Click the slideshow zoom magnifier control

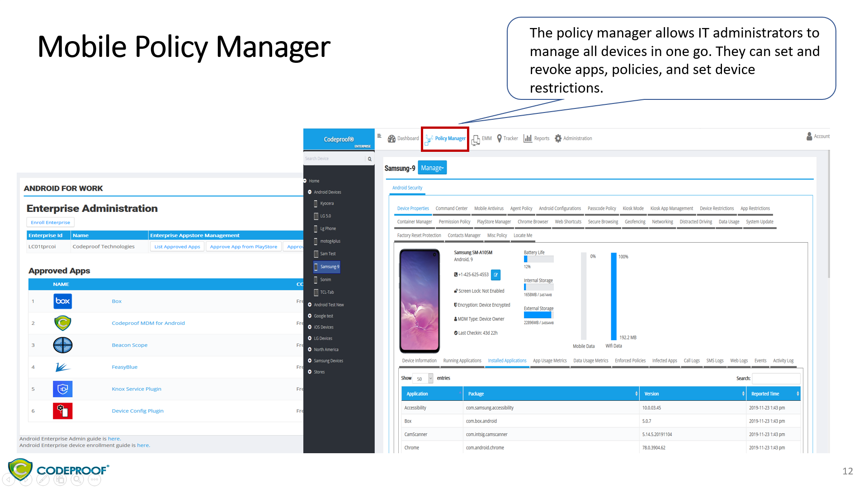tap(77, 480)
